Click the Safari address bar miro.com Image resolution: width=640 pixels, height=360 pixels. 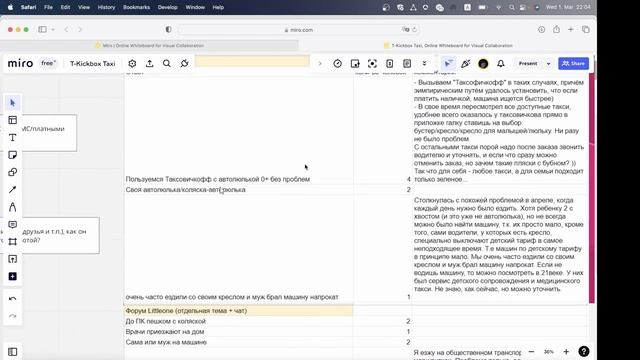pyautogui.click(x=298, y=30)
